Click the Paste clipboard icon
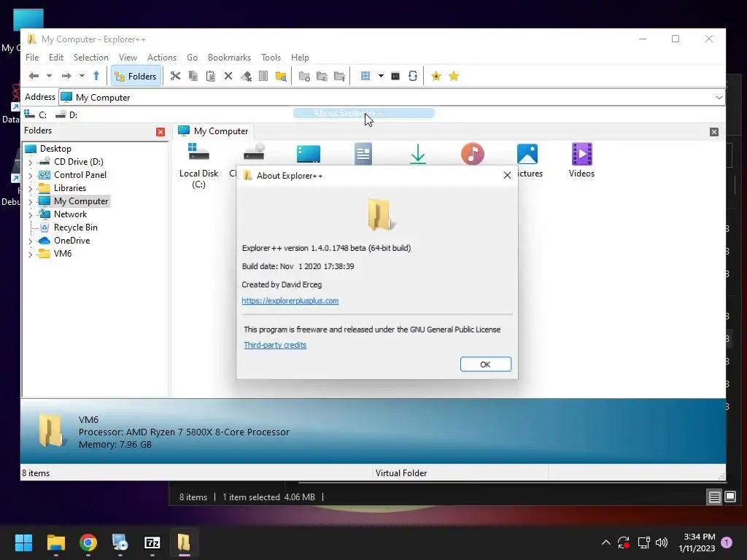747x560 pixels. pyautogui.click(x=211, y=76)
